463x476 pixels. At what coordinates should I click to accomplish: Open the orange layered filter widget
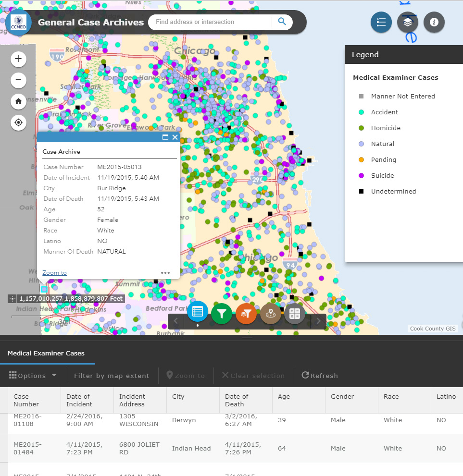[x=246, y=314]
